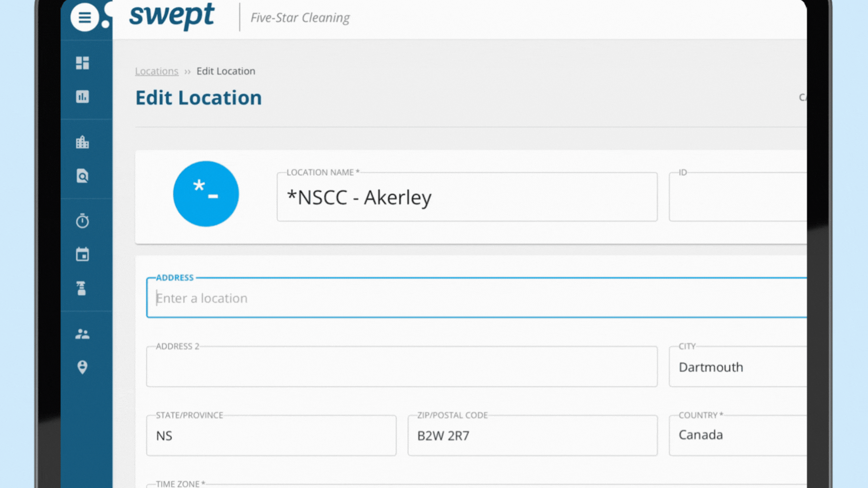The image size is (868, 488).
Task: Click the Address input field
Action: pyautogui.click(x=475, y=298)
